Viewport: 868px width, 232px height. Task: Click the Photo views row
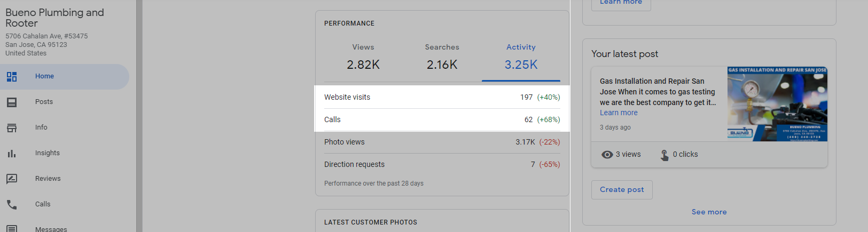point(442,142)
